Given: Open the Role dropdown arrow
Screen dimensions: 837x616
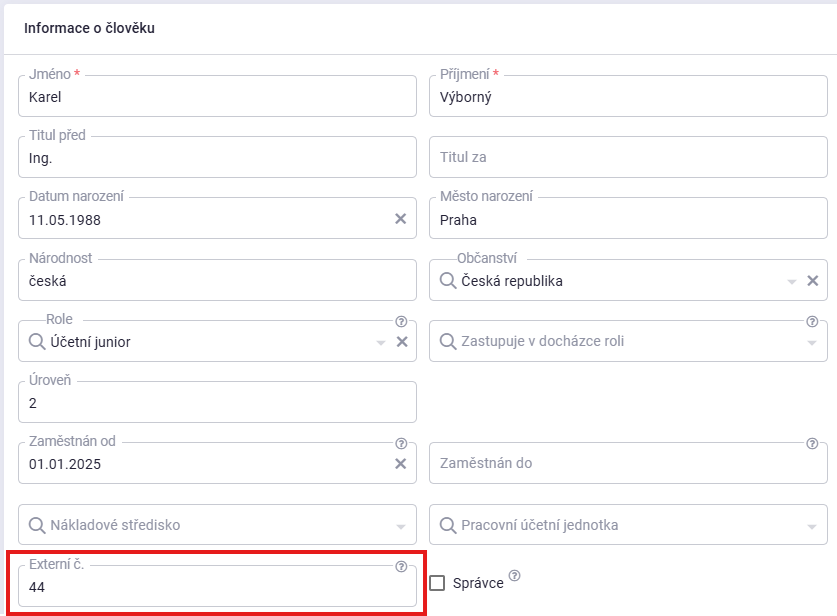Looking at the screenshot, I should click(x=381, y=343).
